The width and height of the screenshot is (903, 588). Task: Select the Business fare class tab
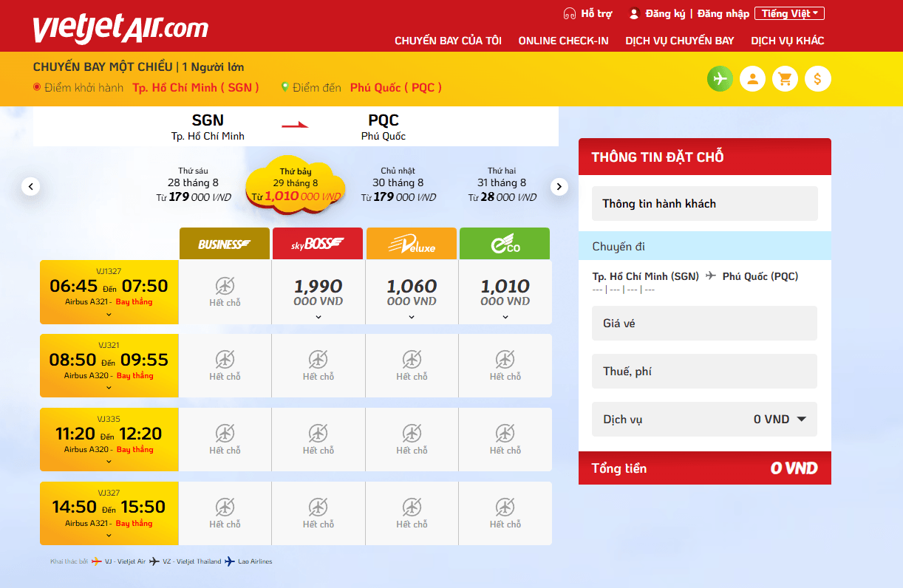click(x=225, y=244)
